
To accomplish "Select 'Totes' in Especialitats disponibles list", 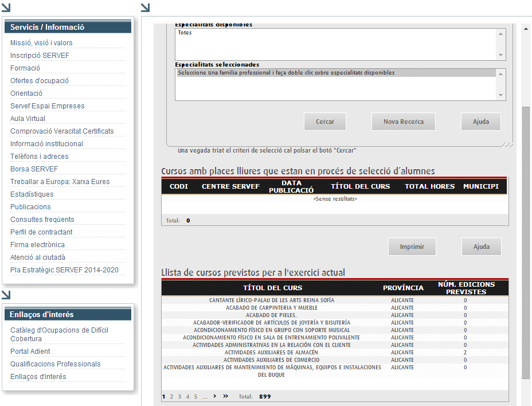I will tap(185, 33).
